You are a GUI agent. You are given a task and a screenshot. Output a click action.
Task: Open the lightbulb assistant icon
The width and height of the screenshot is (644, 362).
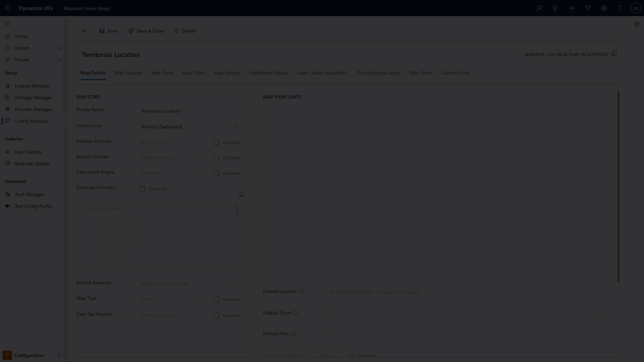555,8
